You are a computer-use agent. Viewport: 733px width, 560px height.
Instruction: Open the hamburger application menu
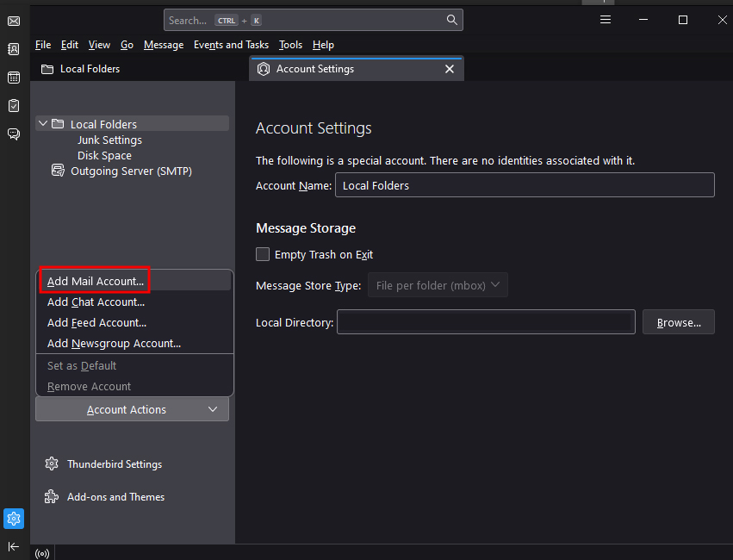coord(606,20)
